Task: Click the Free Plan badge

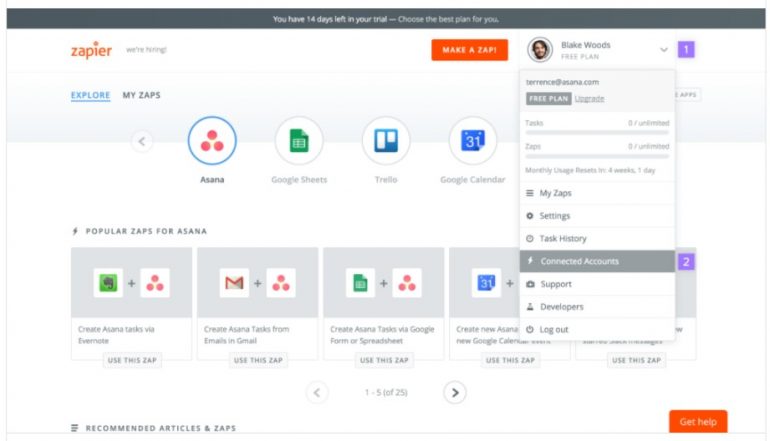Action: point(549,99)
